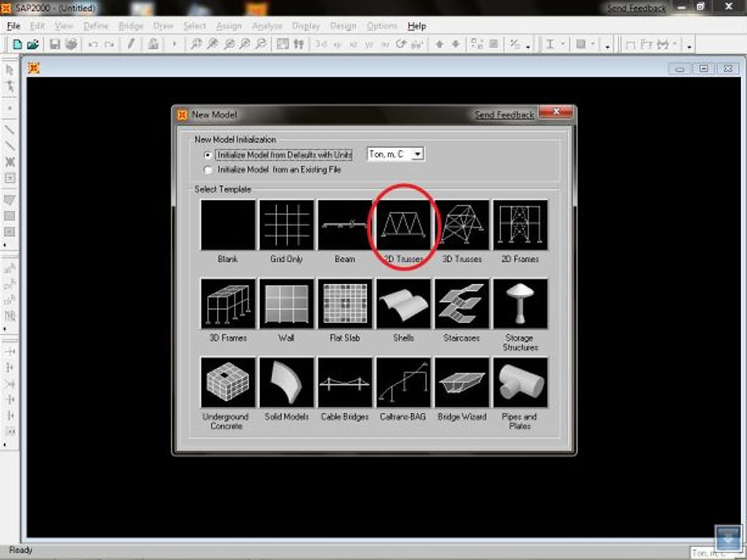Open the Edit menu
Image resolution: width=747 pixels, height=560 pixels.
click(37, 26)
